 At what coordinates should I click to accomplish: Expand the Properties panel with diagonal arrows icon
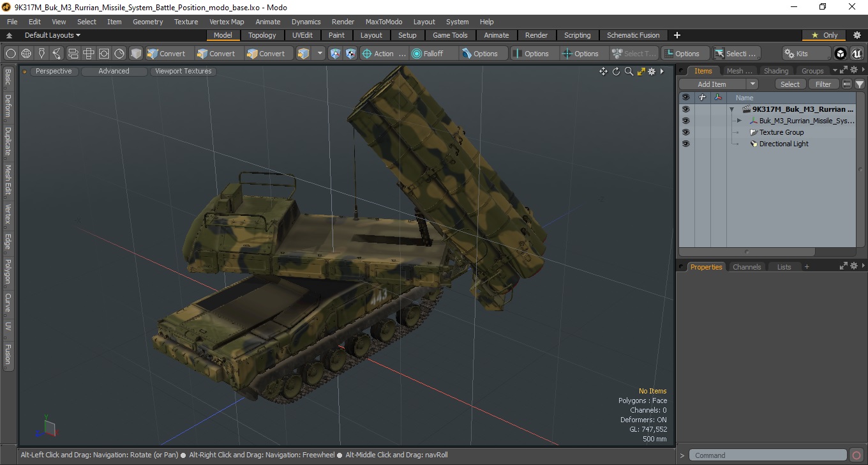[x=843, y=266]
